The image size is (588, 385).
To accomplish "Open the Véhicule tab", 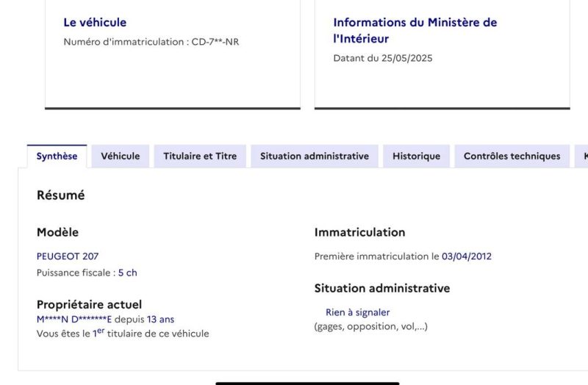I will click(121, 156).
